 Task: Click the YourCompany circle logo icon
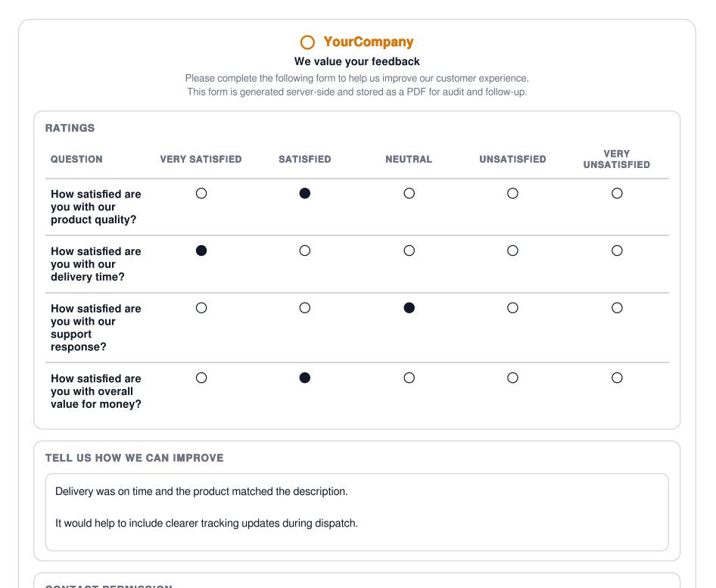pos(307,42)
